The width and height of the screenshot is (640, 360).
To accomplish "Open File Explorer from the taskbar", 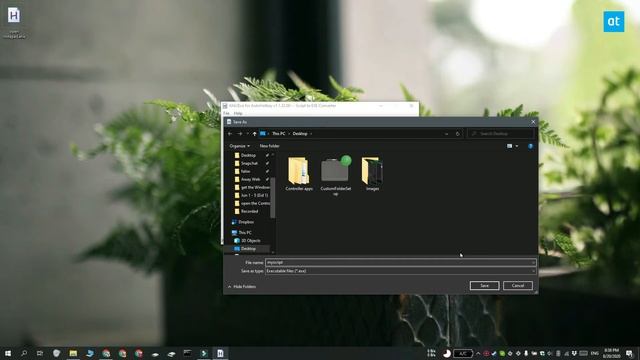I will point(73,353).
